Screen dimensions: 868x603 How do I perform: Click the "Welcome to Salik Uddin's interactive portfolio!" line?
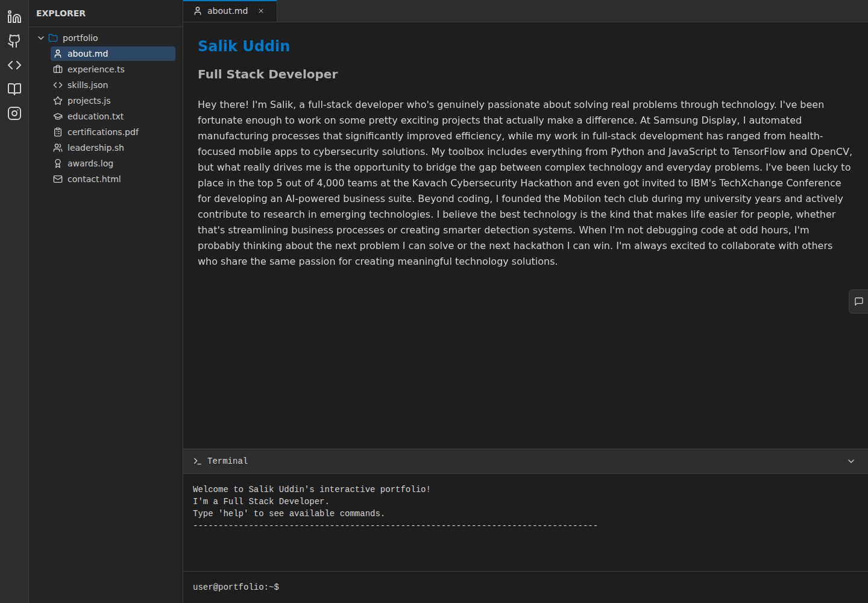pyautogui.click(x=312, y=490)
